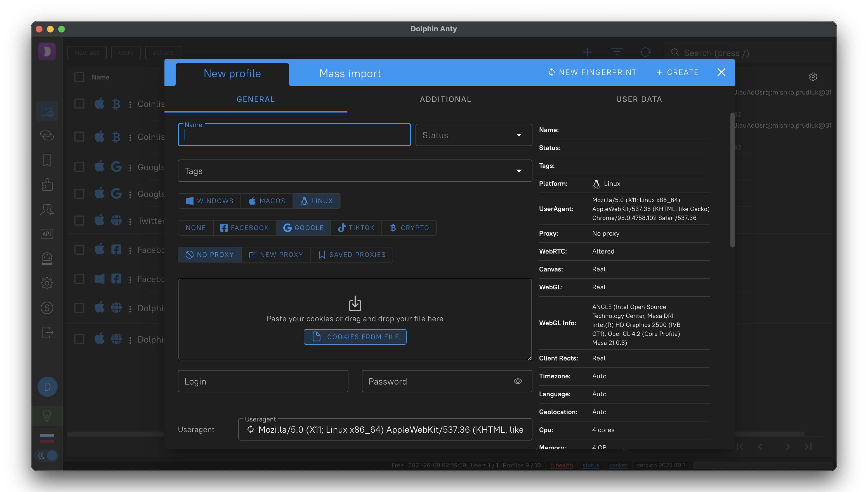
Task: Jump to the first page arrow
Action: pyautogui.click(x=740, y=447)
